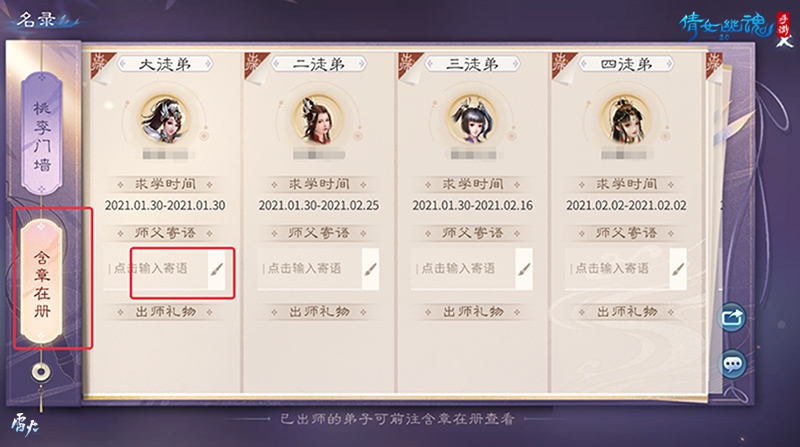Image resolution: width=800 pixels, height=447 pixels.
Task: Click 出师礼物 header under 三徒弟
Action: (472, 312)
